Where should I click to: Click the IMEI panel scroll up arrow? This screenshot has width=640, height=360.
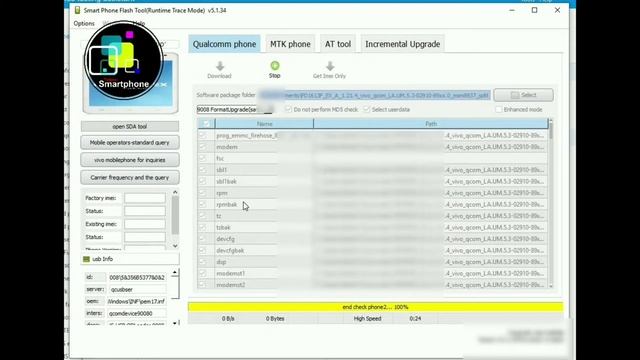(x=175, y=192)
